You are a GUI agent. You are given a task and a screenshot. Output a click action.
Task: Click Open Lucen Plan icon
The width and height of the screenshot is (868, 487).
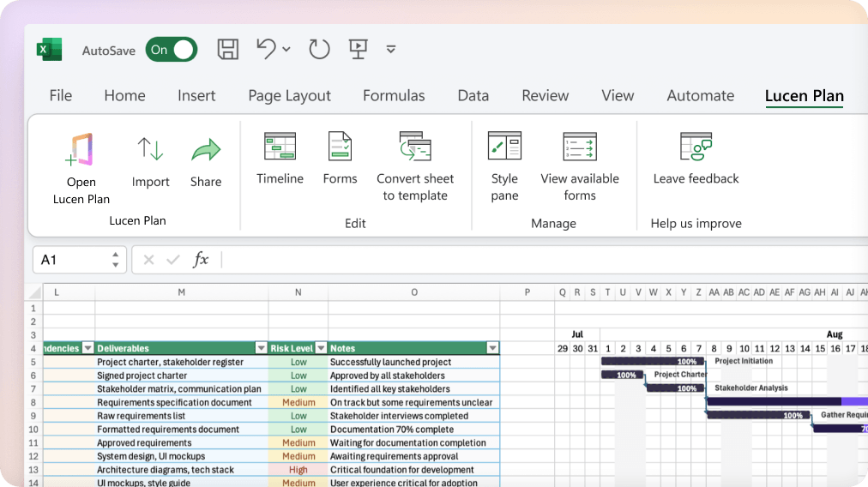pyautogui.click(x=81, y=149)
